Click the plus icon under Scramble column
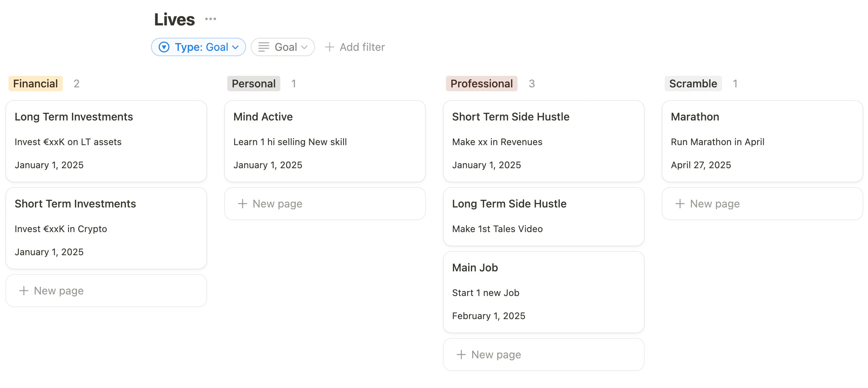 coord(680,204)
